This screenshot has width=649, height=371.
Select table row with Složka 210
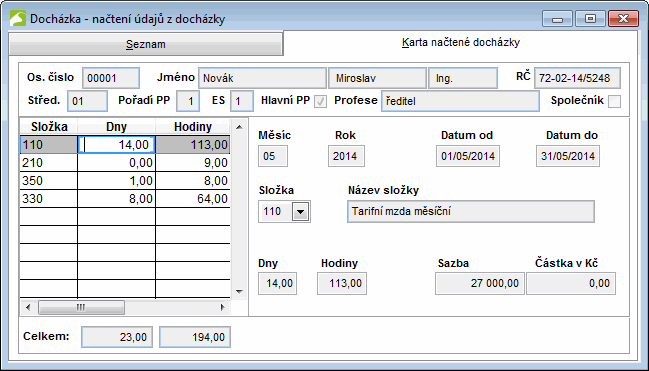125,163
